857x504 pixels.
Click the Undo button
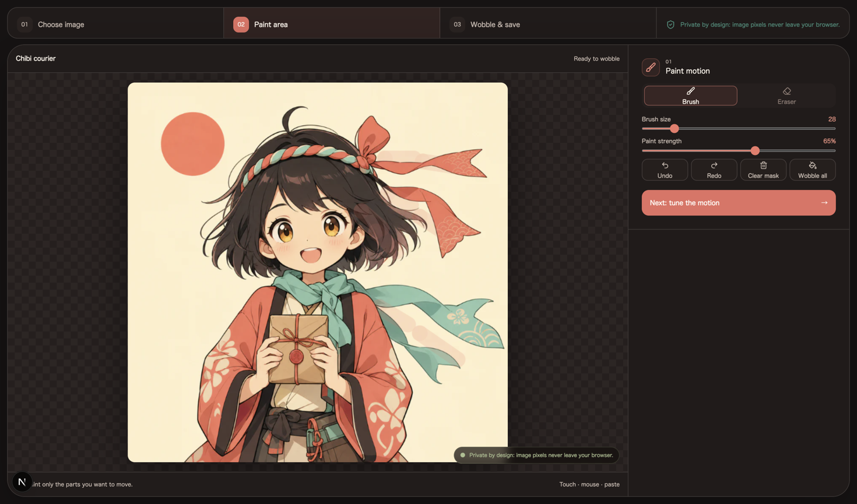tap(665, 170)
